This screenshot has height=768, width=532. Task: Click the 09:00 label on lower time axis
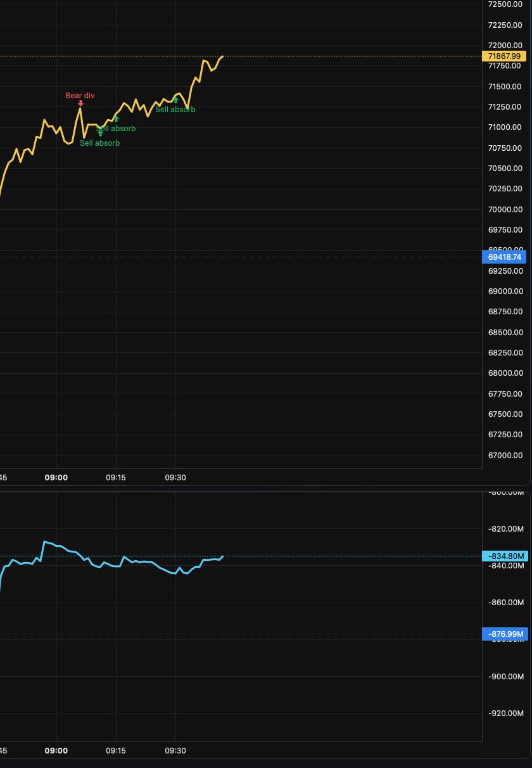coord(56,750)
